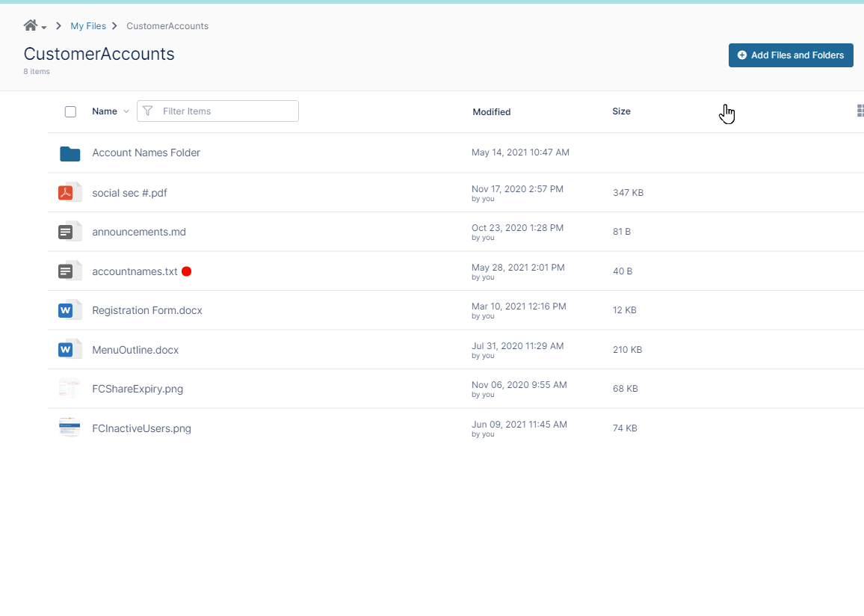Toggle the select all items checkbox

click(x=70, y=111)
